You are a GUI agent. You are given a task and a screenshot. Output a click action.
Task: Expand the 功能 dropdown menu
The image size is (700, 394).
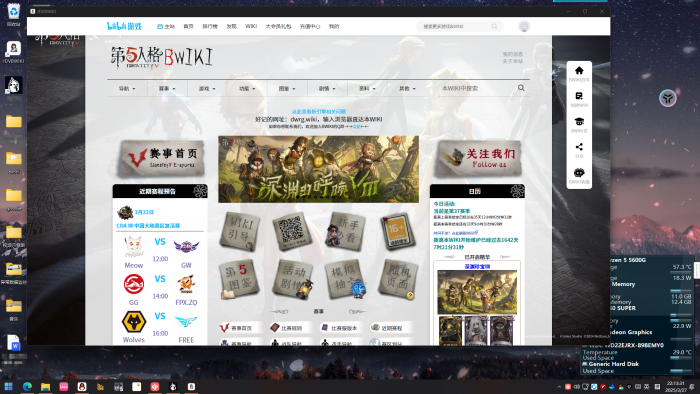(x=247, y=88)
